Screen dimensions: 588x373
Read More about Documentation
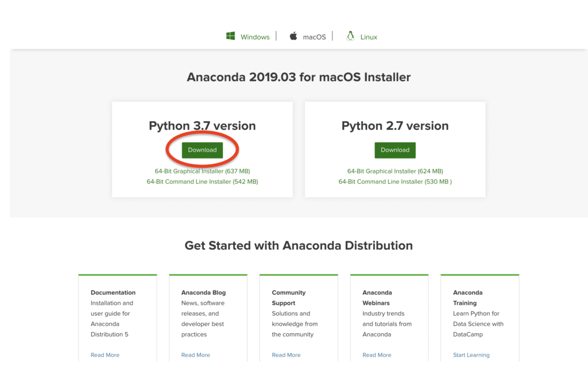coord(105,355)
